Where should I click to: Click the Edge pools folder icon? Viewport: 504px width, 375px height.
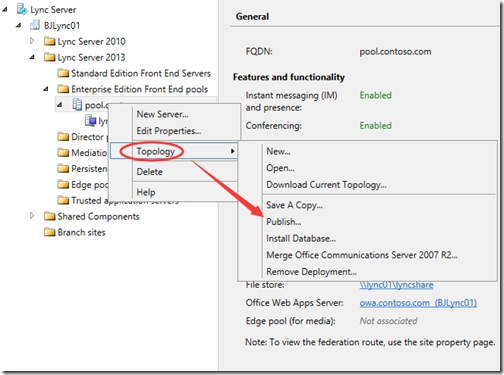pyautogui.click(x=63, y=184)
